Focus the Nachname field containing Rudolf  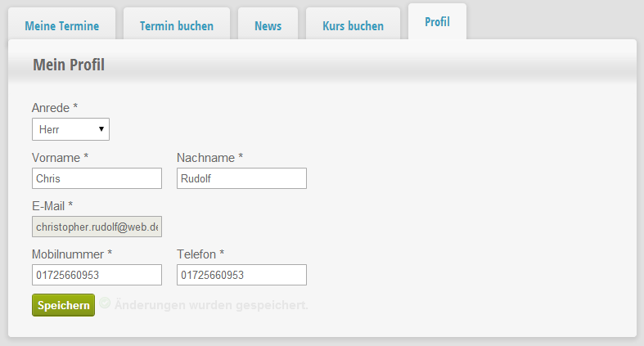241,178
